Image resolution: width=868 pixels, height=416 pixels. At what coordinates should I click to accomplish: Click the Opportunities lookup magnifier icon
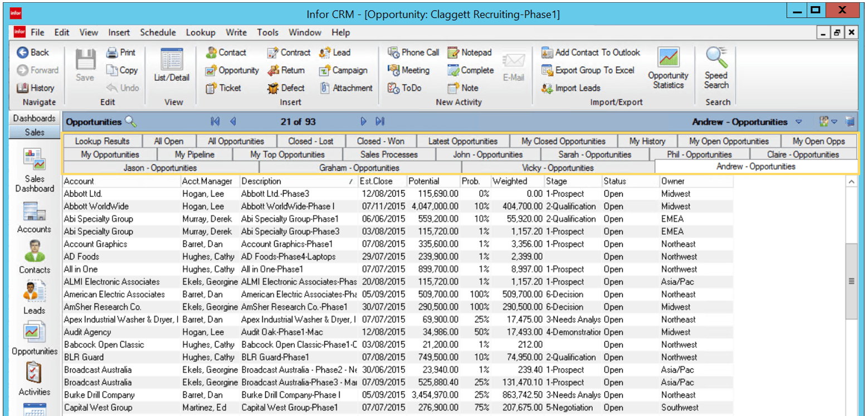point(130,121)
